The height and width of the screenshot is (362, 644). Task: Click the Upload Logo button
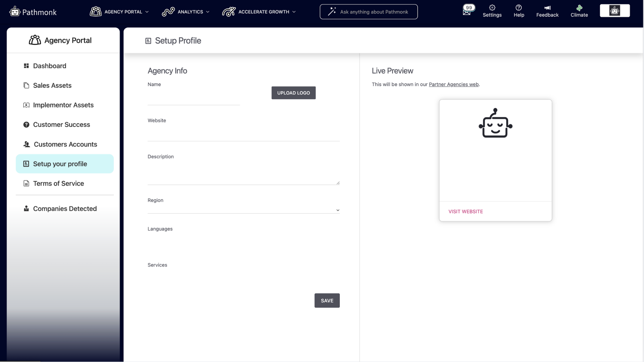point(293,93)
